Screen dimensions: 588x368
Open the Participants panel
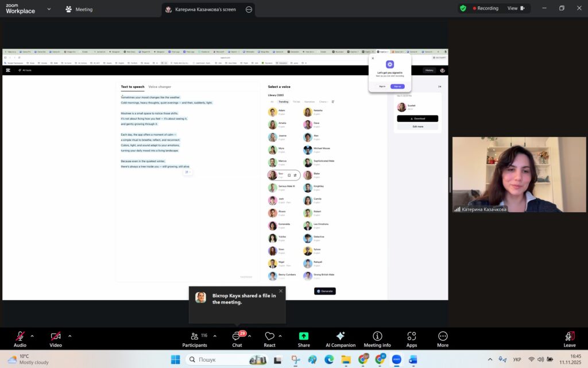pos(195,337)
